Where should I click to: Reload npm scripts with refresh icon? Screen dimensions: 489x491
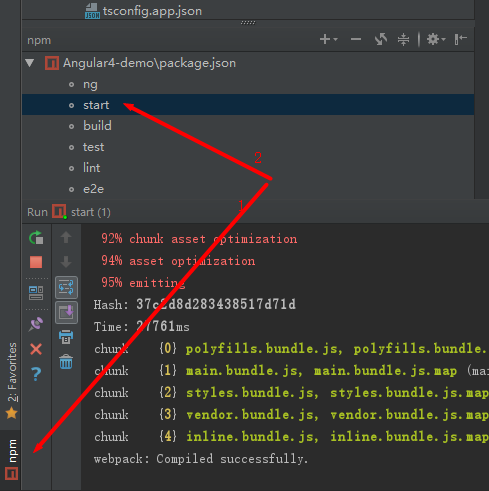click(381, 39)
